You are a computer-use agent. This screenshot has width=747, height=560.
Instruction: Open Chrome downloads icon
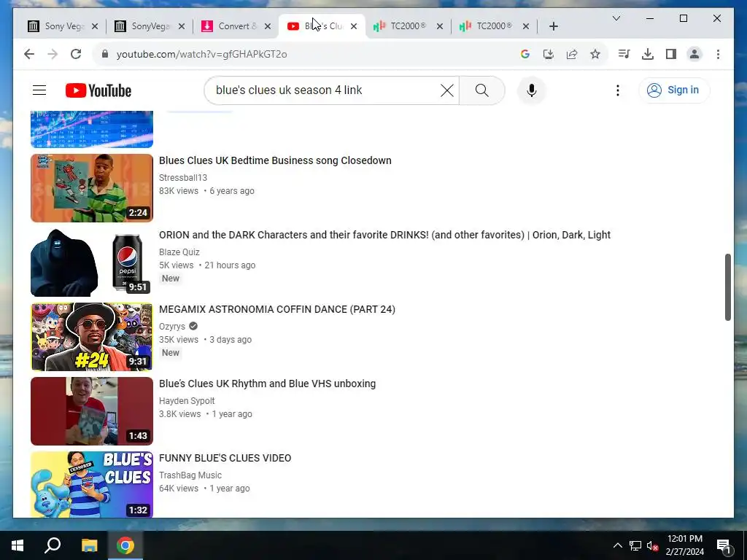pyautogui.click(x=648, y=54)
